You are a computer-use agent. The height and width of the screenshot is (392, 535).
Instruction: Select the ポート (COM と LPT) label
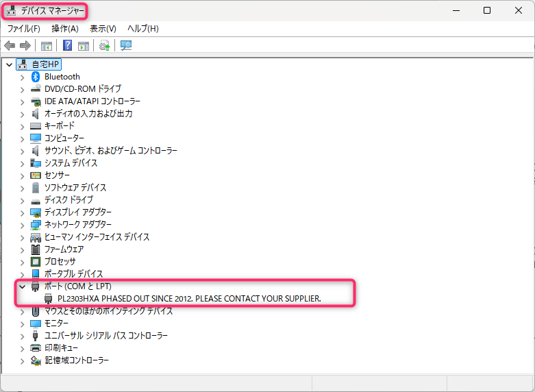click(78, 286)
